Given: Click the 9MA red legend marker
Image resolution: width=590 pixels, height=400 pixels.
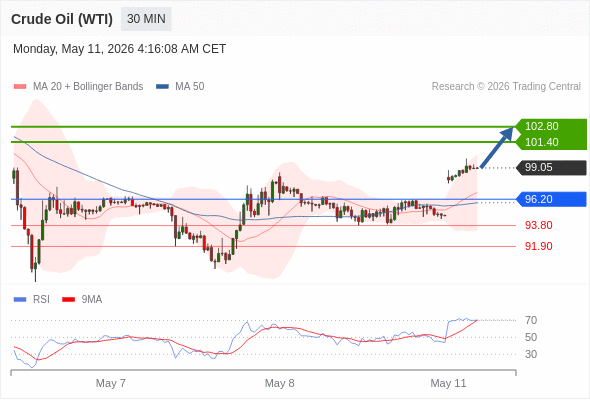Looking at the screenshot, I should (x=68, y=300).
